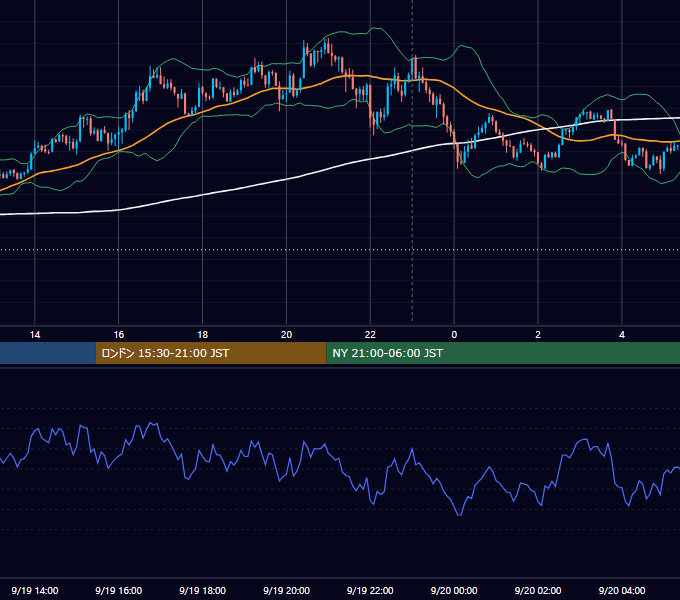Click the blue session bar before London
680x600 pixels.
tap(48, 353)
